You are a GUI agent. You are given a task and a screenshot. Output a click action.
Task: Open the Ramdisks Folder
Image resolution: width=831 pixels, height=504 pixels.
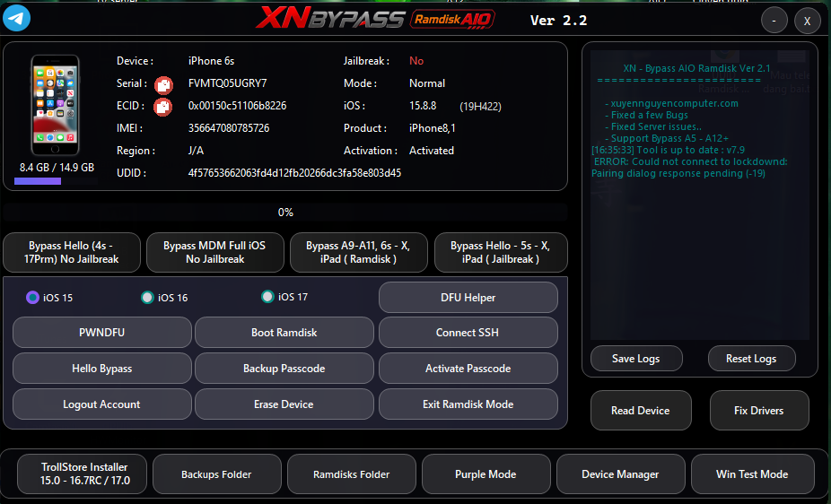352,474
